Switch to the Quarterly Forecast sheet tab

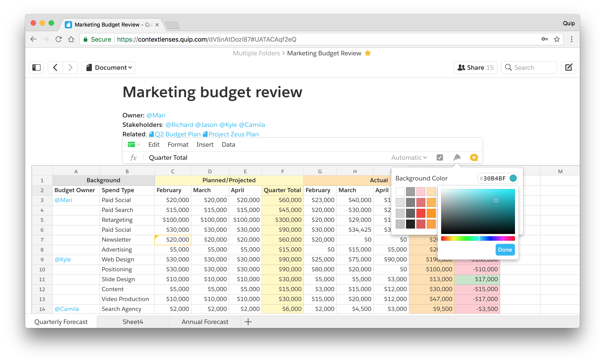click(x=61, y=322)
